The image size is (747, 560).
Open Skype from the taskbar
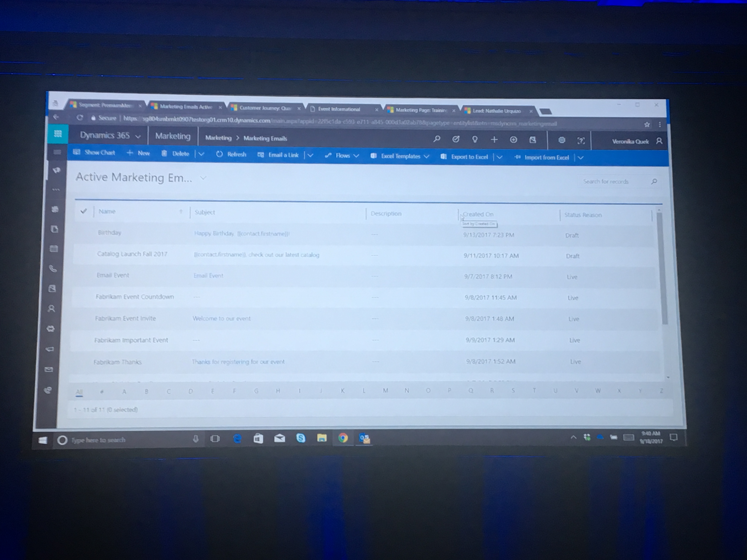301,438
